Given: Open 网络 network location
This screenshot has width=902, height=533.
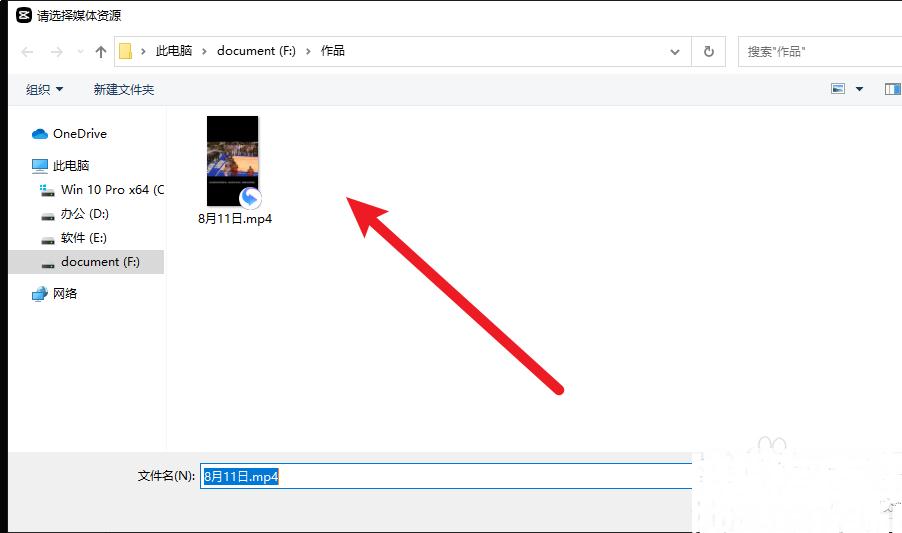Looking at the screenshot, I should [65, 294].
